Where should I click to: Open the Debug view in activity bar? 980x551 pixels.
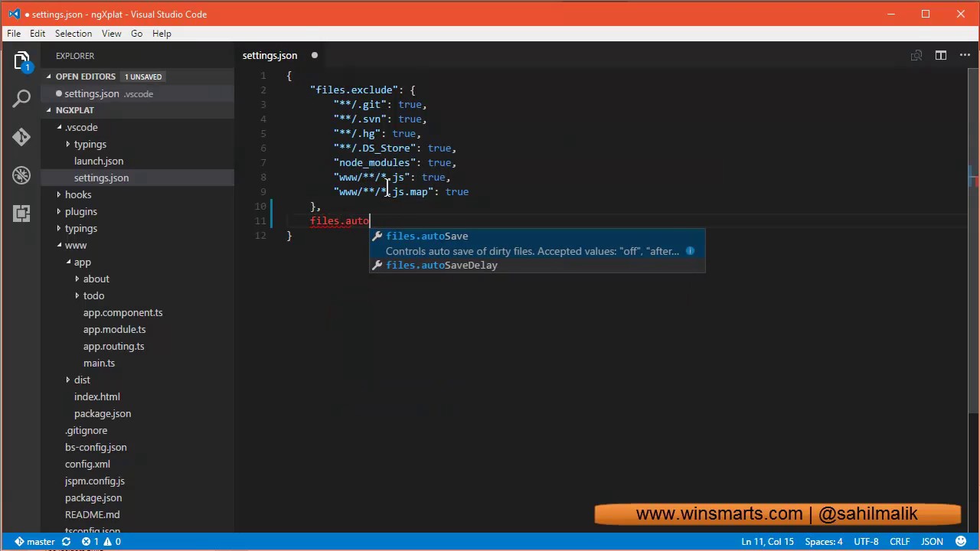[21, 175]
